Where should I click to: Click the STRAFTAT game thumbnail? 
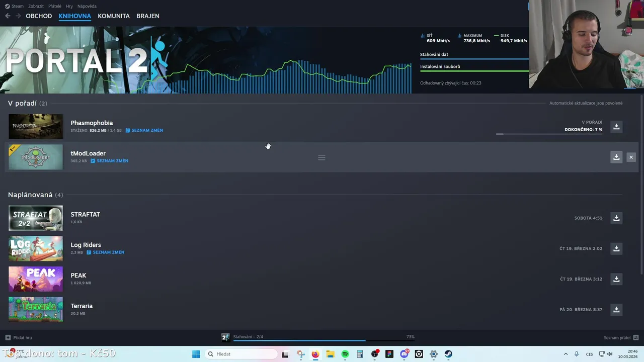click(36, 218)
